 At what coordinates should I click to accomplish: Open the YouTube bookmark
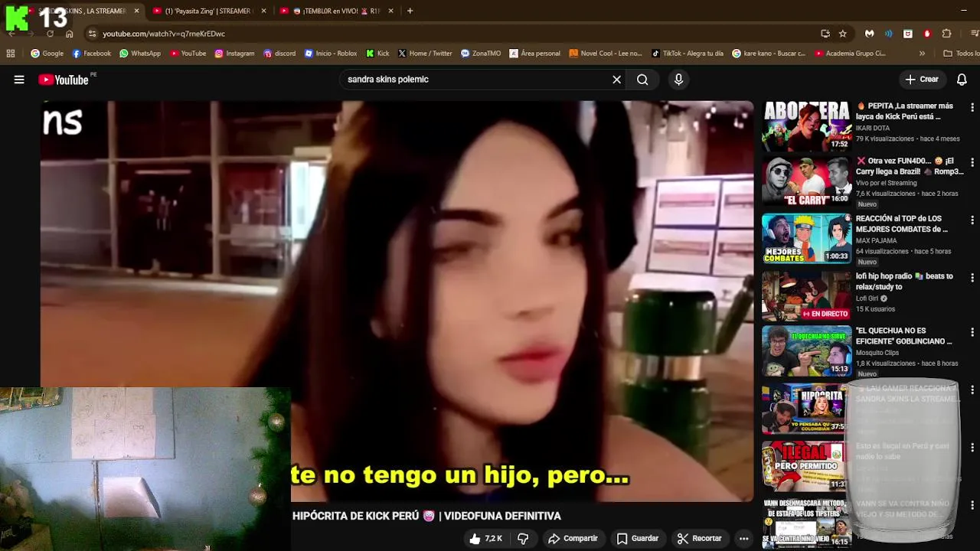[188, 54]
